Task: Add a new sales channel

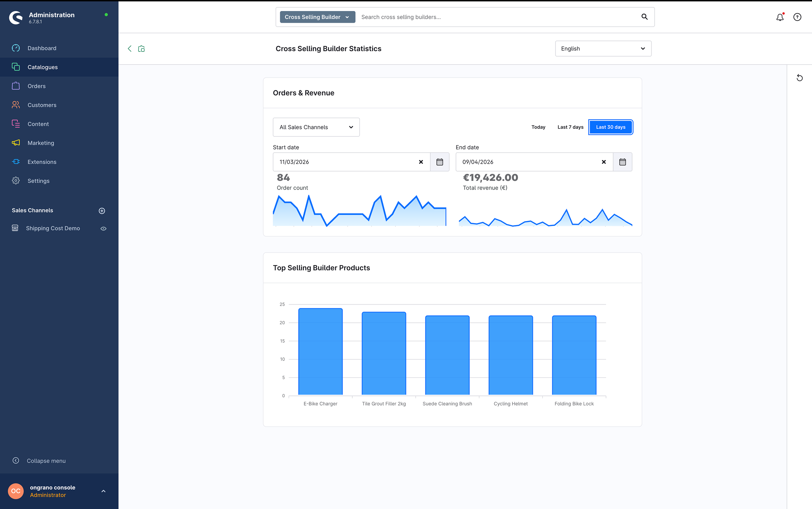Action: click(x=102, y=211)
